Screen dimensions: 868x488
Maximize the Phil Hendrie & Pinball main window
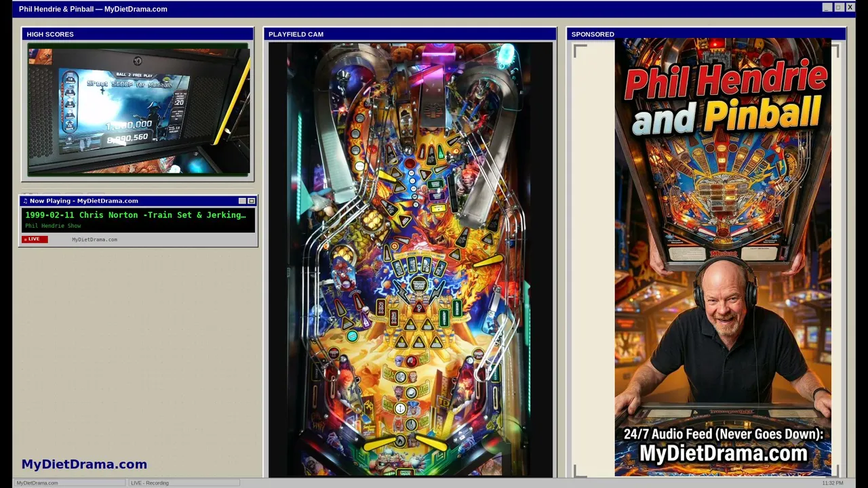(838, 7)
